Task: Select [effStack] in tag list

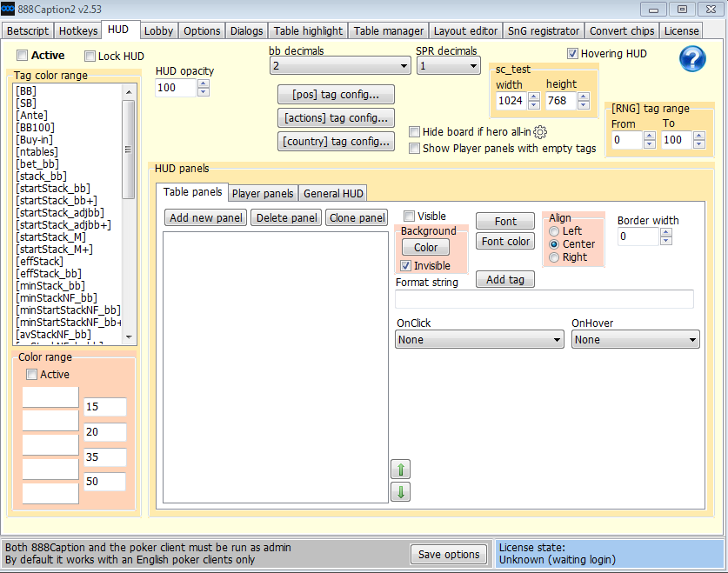Action: pos(39,261)
